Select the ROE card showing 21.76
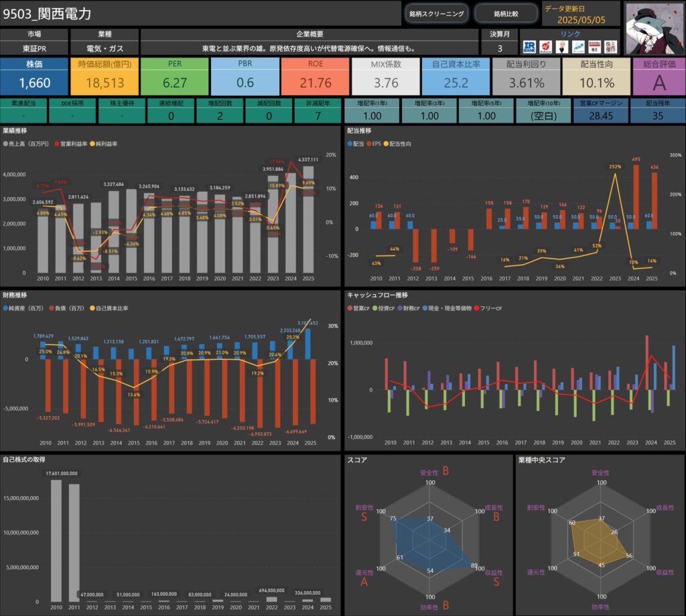 [x=316, y=76]
